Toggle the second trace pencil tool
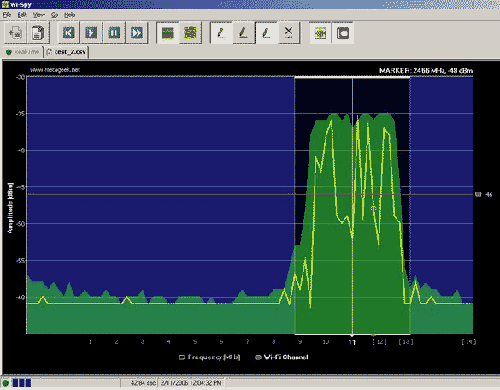 [x=244, y=33]
